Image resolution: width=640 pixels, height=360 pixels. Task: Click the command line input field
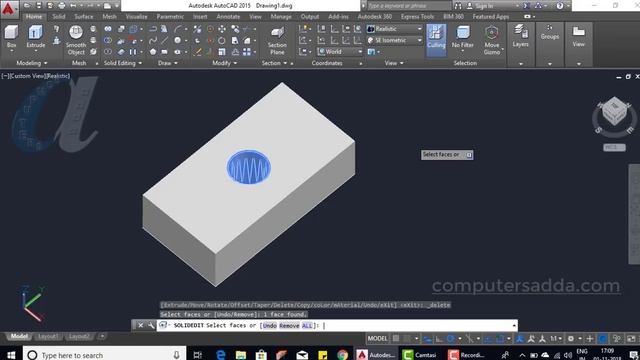pos(337,325)
